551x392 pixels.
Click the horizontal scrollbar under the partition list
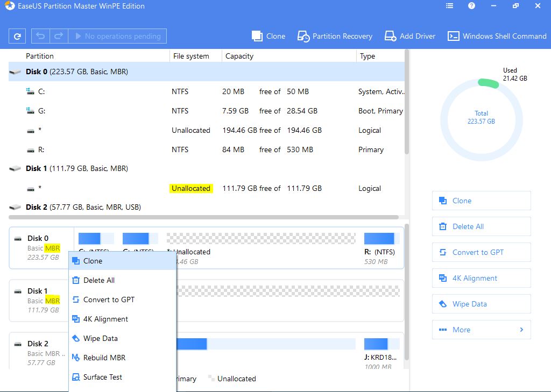pyautogui.click(x=203, y=217)
